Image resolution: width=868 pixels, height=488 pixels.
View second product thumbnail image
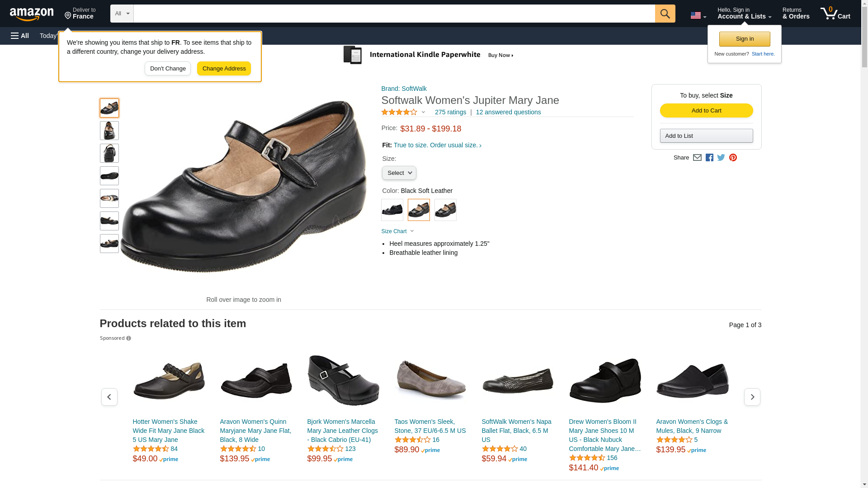tap(109, 131)
